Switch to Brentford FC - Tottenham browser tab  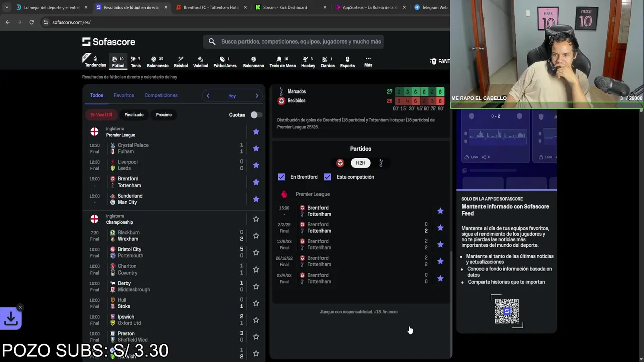pyautogui.click(x=211, y=7)
